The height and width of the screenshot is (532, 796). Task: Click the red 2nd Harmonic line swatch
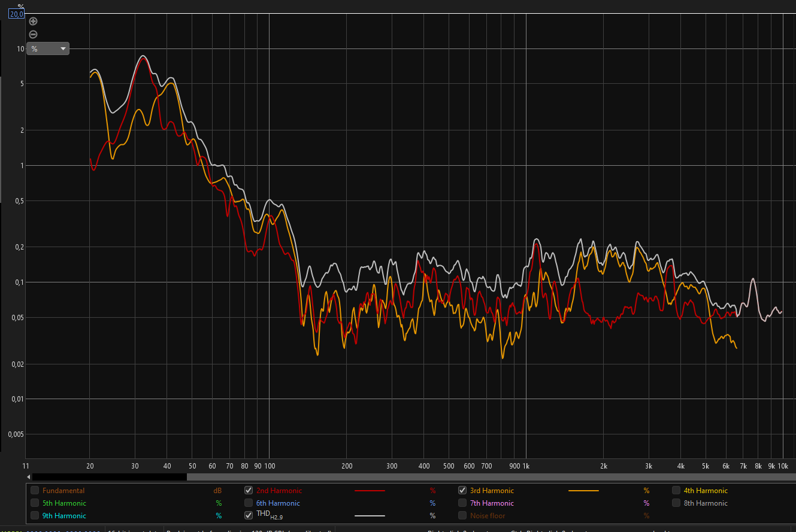tap(370, 491)
